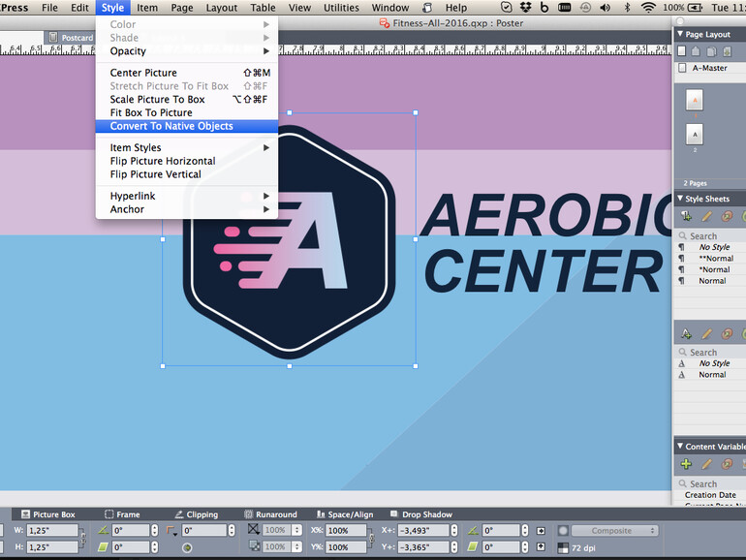Click the paragraph Style Sheets Search field

pos(712,236)
